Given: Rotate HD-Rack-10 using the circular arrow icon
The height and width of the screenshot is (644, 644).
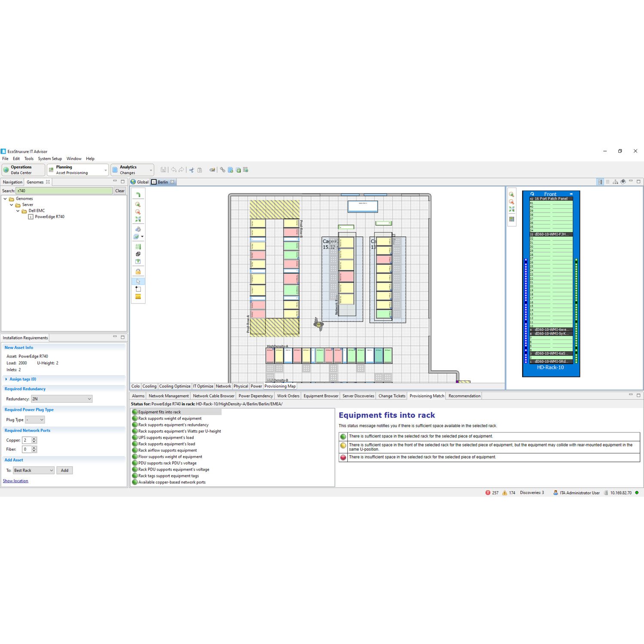Looking at the screenshot, I should [532, 194].
